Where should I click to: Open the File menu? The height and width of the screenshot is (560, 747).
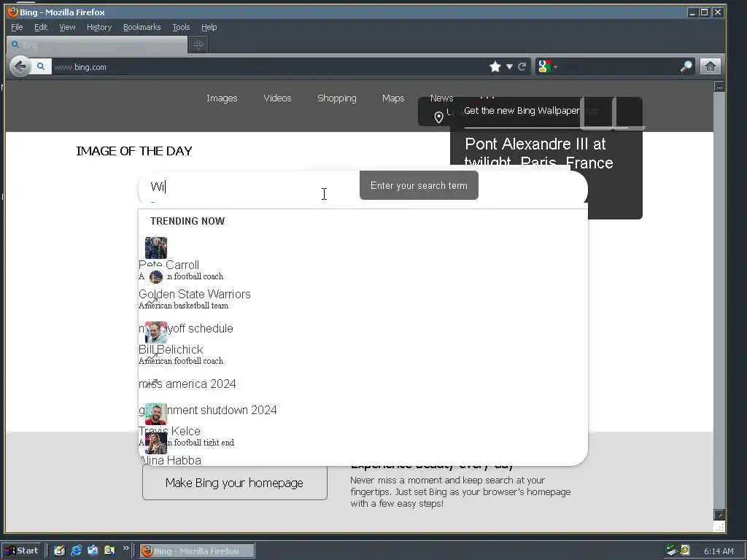[x=17, y=27]
